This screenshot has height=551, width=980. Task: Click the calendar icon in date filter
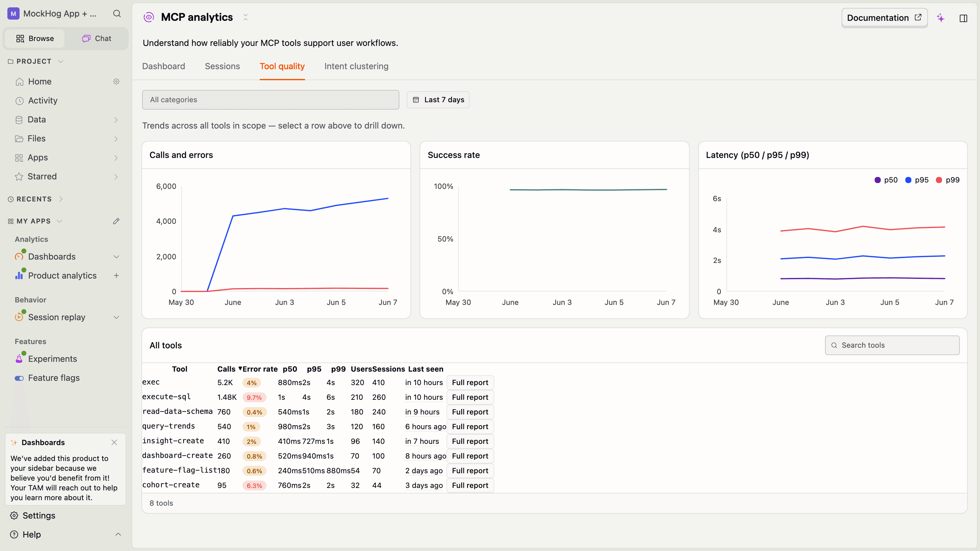[416, 99]
